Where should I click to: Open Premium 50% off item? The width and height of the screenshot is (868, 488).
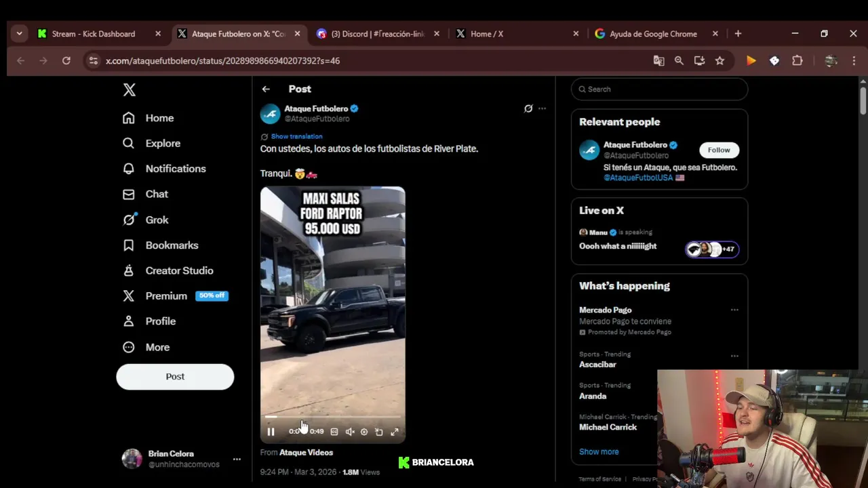(175, 296)
